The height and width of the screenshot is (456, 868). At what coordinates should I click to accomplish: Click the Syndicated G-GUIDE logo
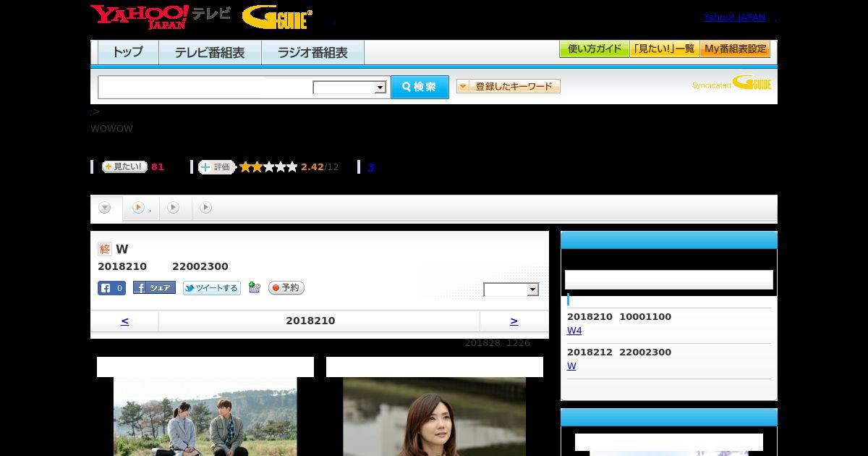tap(732, 83)
